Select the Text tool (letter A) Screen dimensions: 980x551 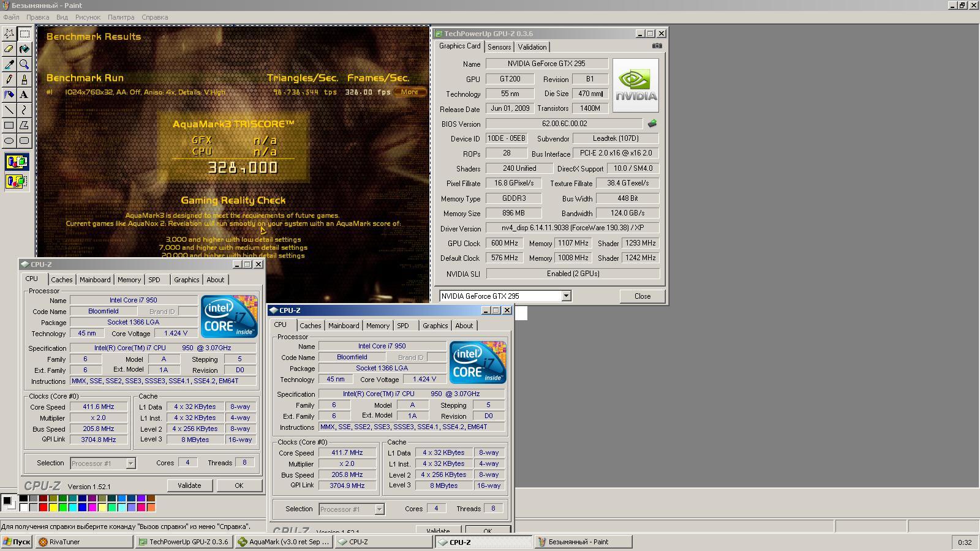click(x=24, y=95)
